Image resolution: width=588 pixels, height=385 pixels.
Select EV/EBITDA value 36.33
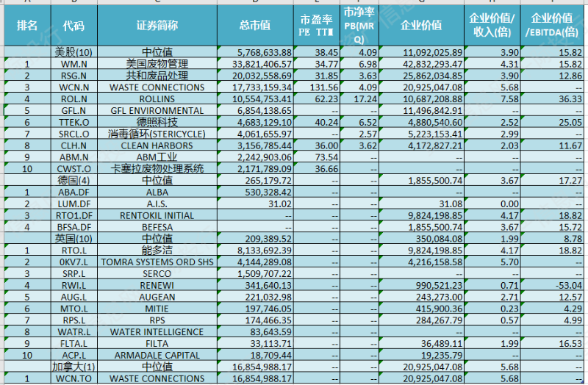552,98
